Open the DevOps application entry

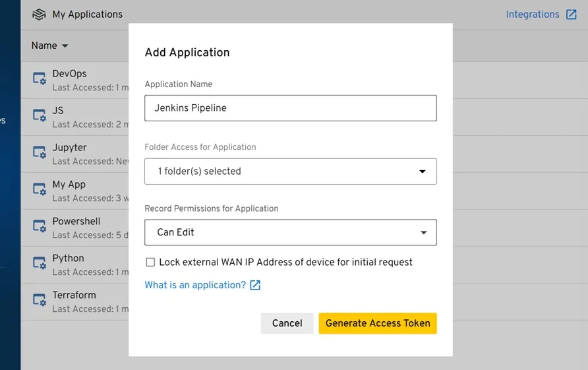(69, 74)
